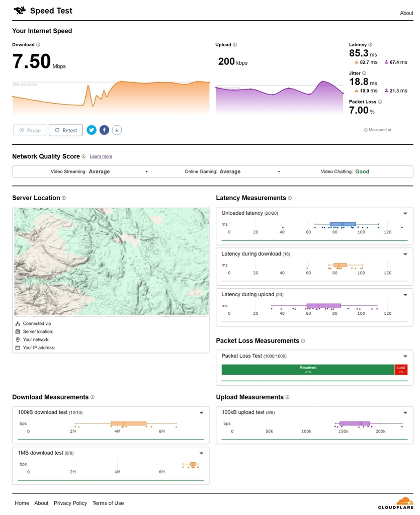The width and height of the screenshot is (420, 515).
Task: Click the Video Streaming: Average score
Action: click(80, 172)
